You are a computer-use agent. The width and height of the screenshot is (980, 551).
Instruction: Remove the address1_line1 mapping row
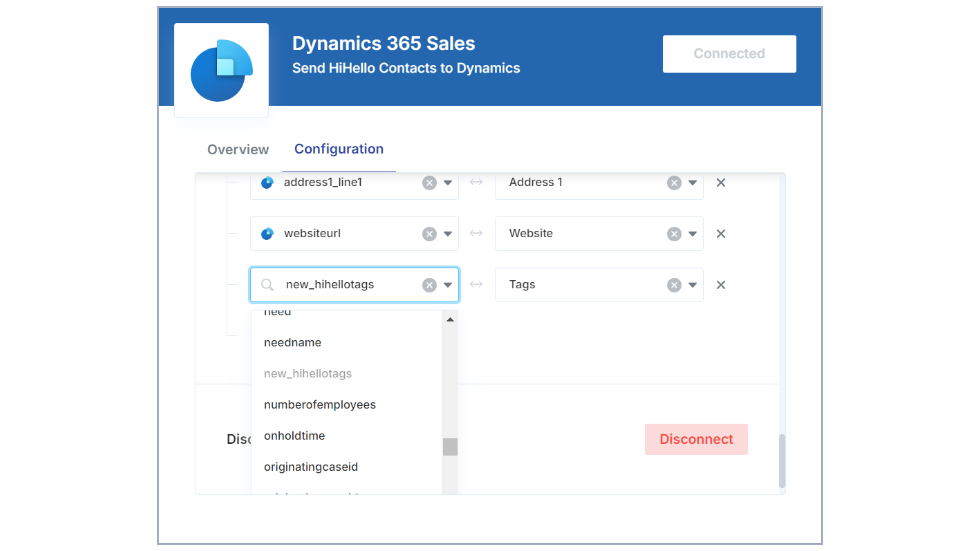point(721,183)
